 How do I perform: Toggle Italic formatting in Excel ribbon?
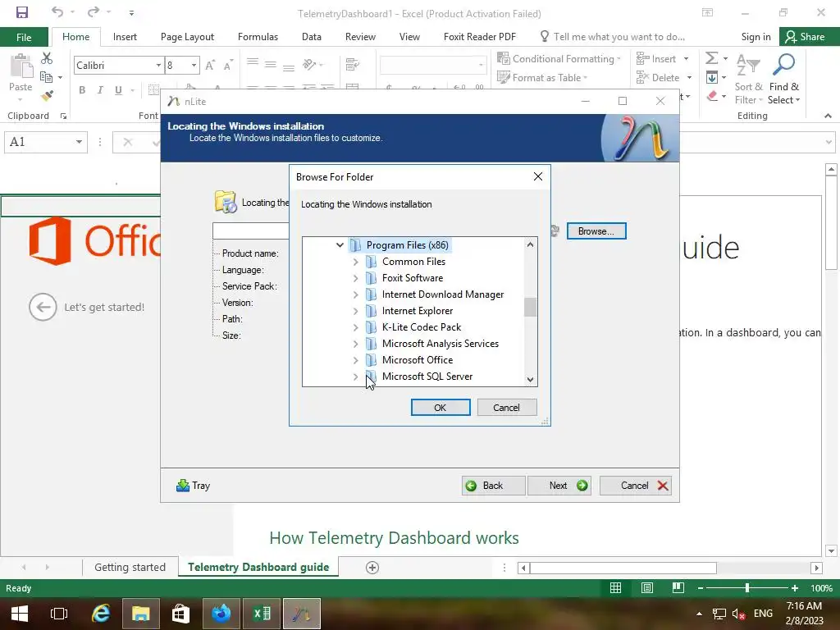(x=100, y=90)
